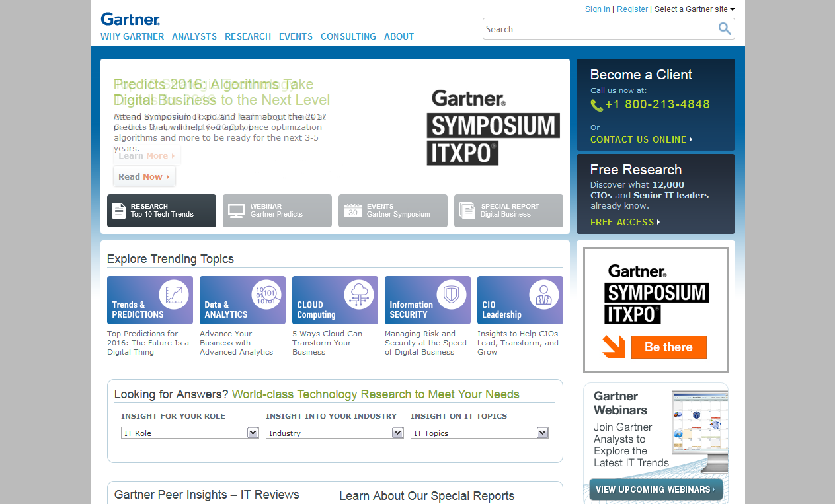Select Webinar Gartner Predicts tab
This screenshot has width=835, height=504.
click(277, 211)
